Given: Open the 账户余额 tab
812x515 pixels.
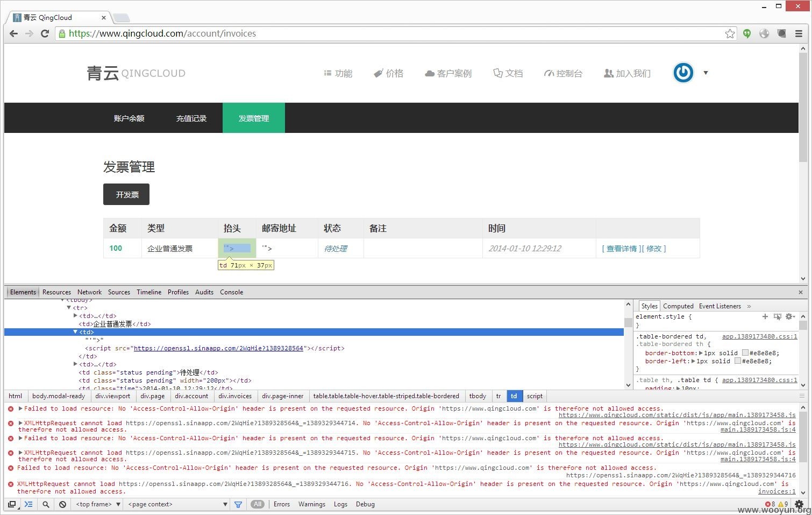Looking at the screenshot, I should click(x=129, y=118).
